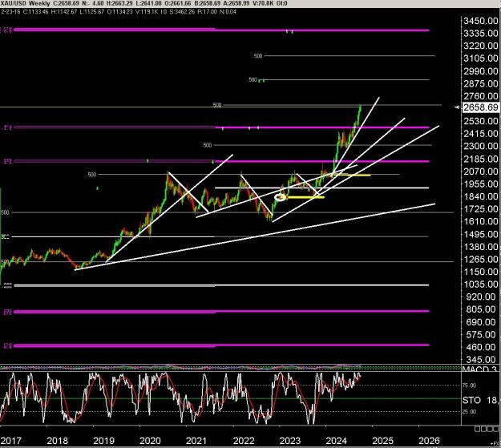501x448 pixels.
Task: Click the 2070.00 price axis label
Action: click(480, 172)
